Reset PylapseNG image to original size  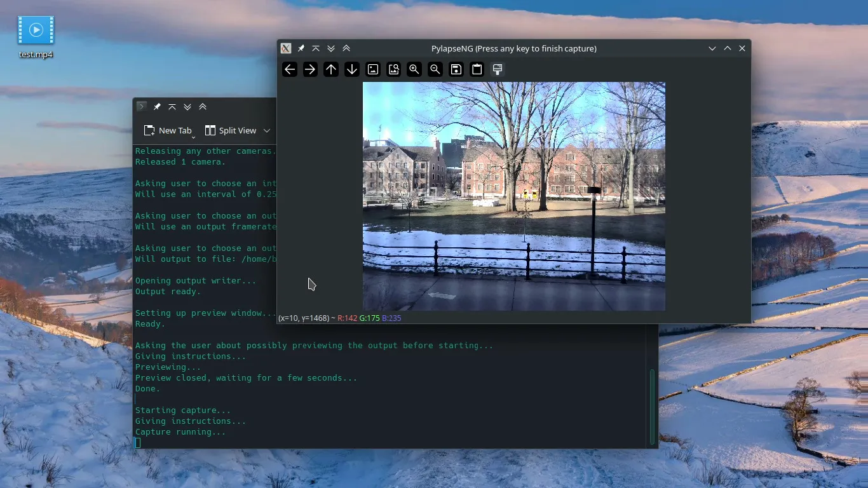[x=373, y=70]
